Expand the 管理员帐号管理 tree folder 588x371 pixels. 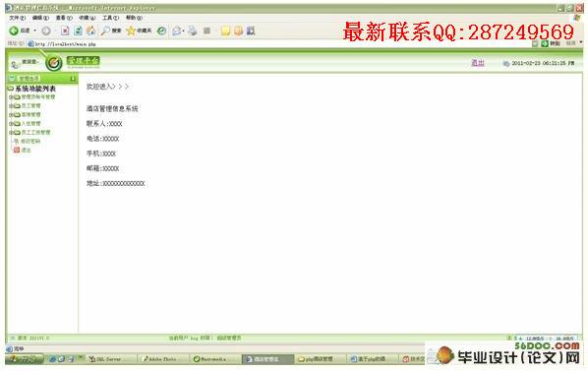(11, 97)
